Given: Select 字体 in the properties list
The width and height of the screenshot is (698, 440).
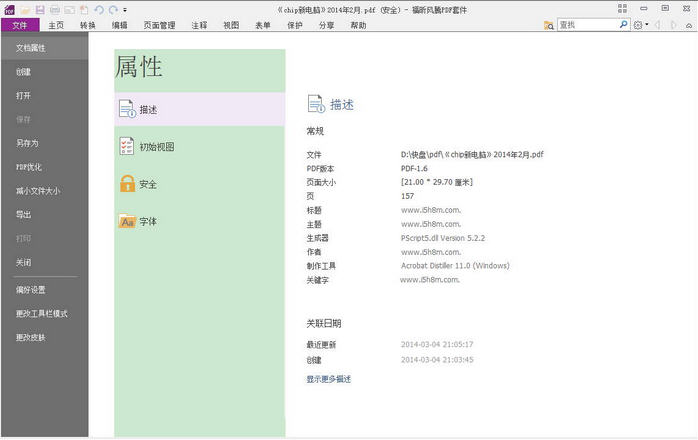Looking at the screenshot, I should tap(148, 221).
